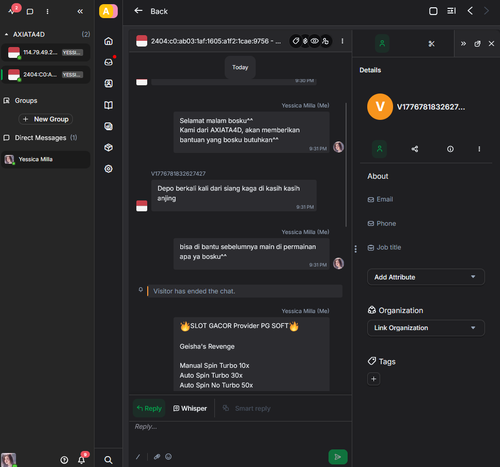Switch to the Whisper tab
This screenshot has height=467, width=500.
(x=190, y=408)
